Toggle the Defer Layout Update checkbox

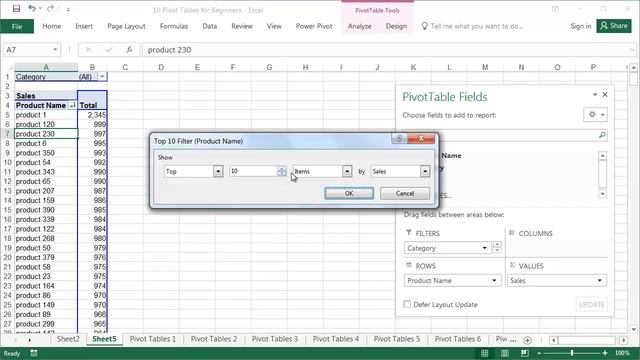[x=407, y=304]
